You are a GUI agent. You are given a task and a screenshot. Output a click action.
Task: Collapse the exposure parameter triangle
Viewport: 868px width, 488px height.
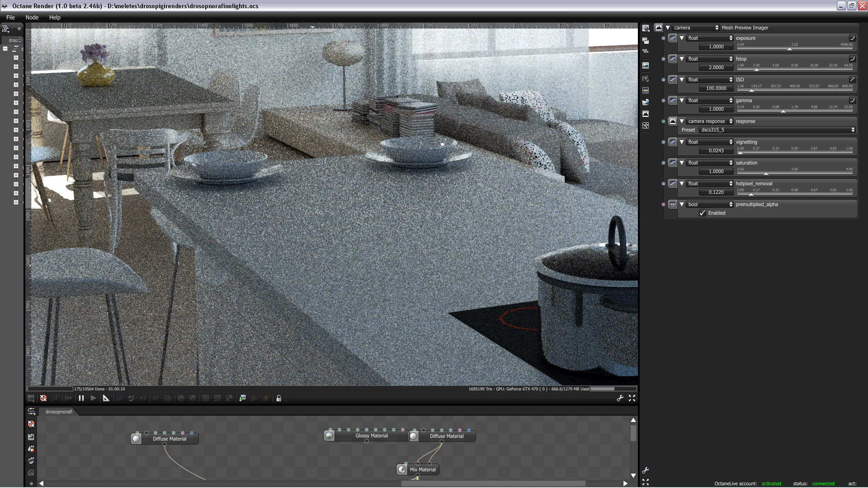(x=682, y=38)
